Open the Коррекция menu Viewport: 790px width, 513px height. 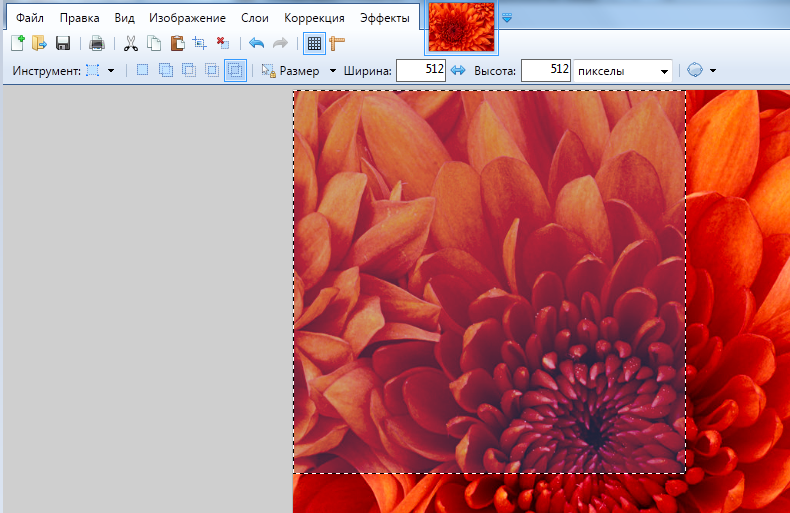314,18
